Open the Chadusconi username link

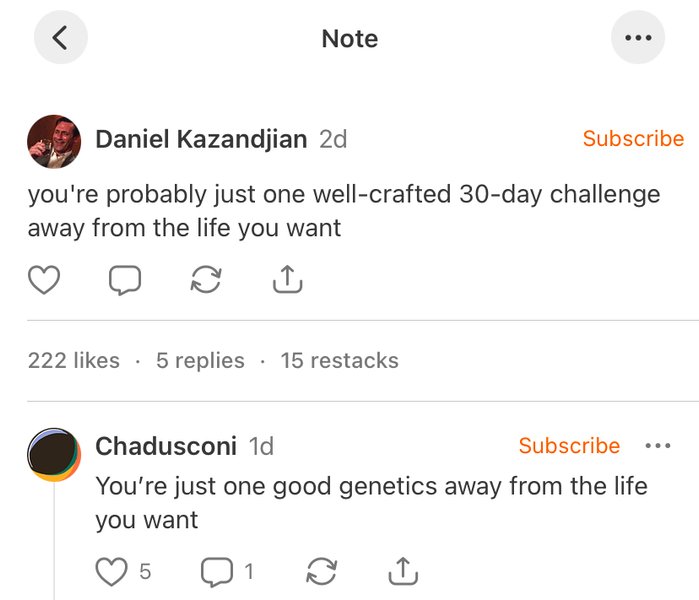click(x=166, y=446)
